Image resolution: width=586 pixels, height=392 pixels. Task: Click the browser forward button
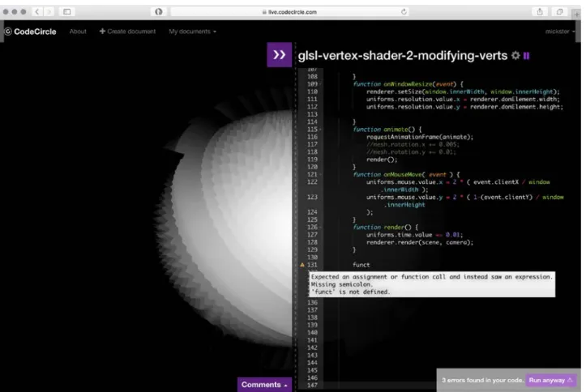tap(49, 11)
